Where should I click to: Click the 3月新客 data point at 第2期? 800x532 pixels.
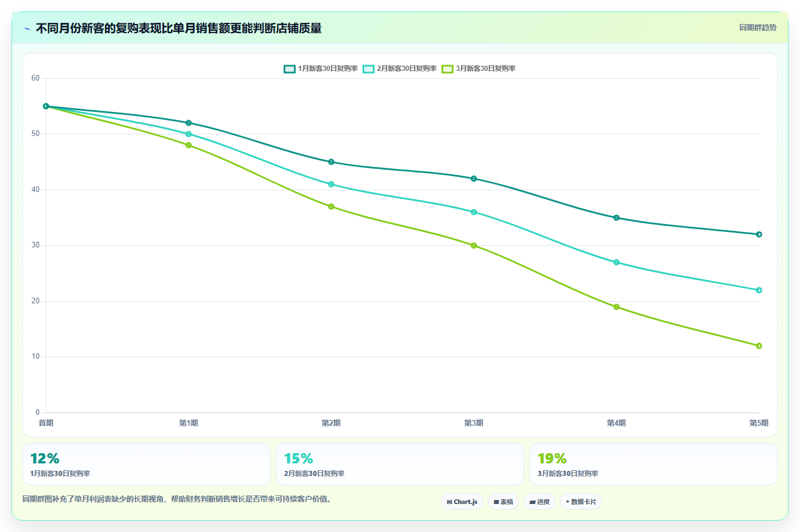tap(331, 206)
